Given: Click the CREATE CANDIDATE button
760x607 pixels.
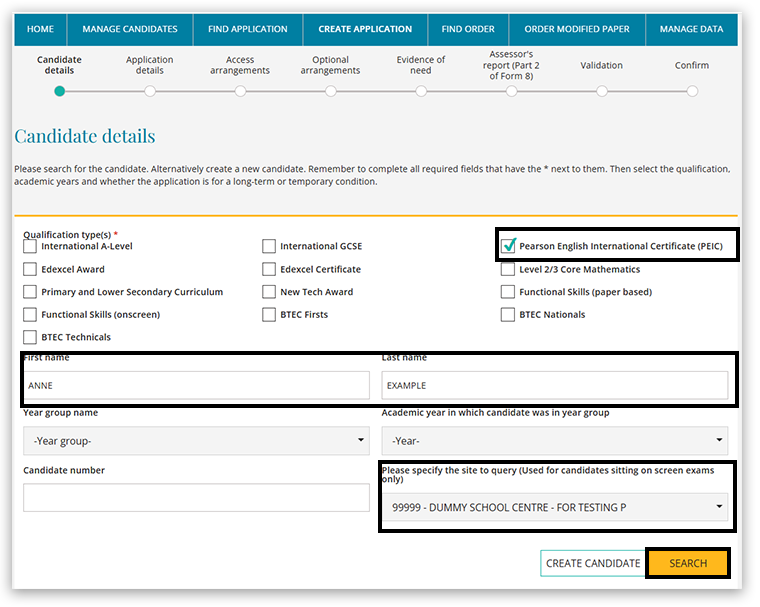Looking at the screenshot, I should (592, 563).
